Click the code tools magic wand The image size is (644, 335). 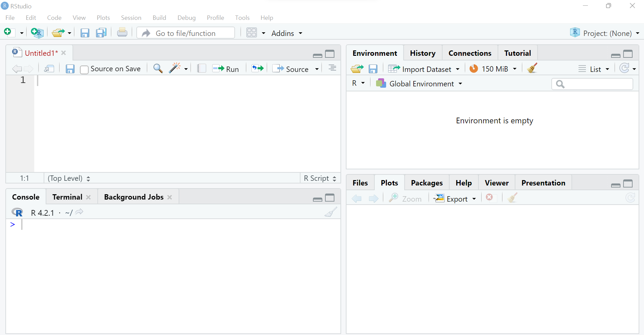pyautogui.click(x=175, y=68)
